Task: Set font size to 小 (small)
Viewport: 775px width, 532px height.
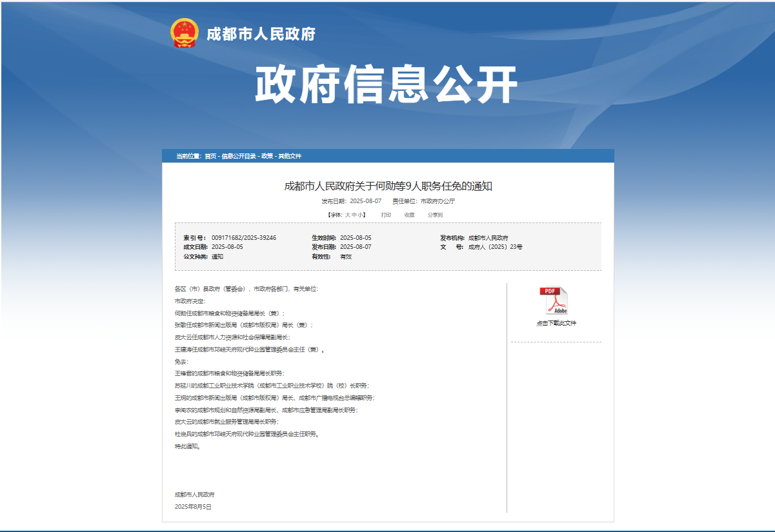Action: (360, 215)
